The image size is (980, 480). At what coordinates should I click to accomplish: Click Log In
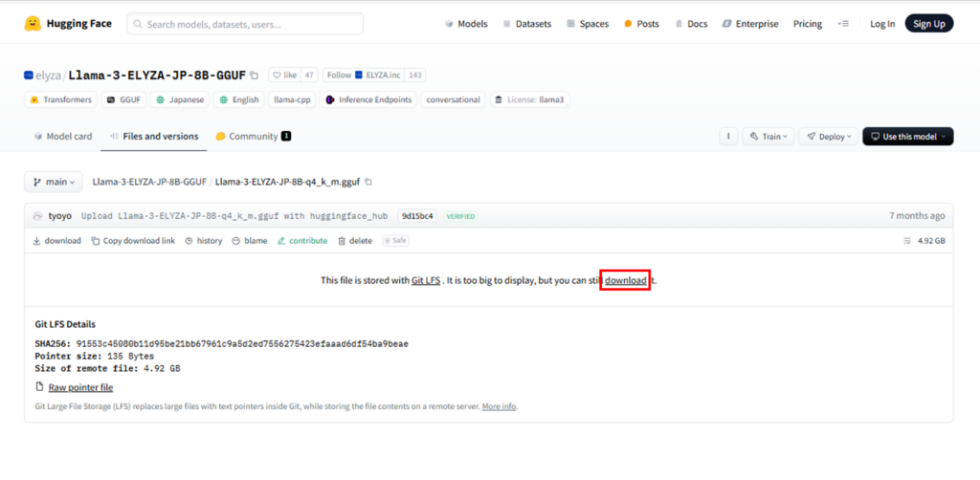(882, 24)
